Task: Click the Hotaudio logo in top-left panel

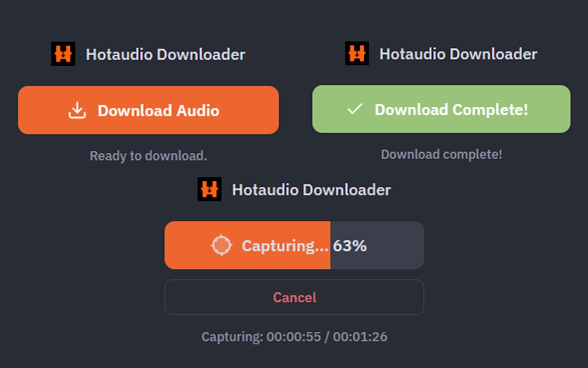Action: pyautogui.click(x=63, y=54)
